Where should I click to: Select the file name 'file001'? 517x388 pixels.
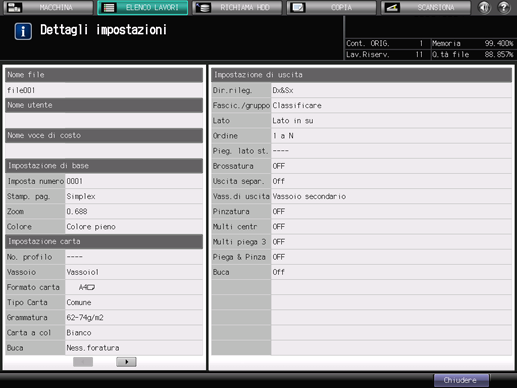tap(21, 90)
